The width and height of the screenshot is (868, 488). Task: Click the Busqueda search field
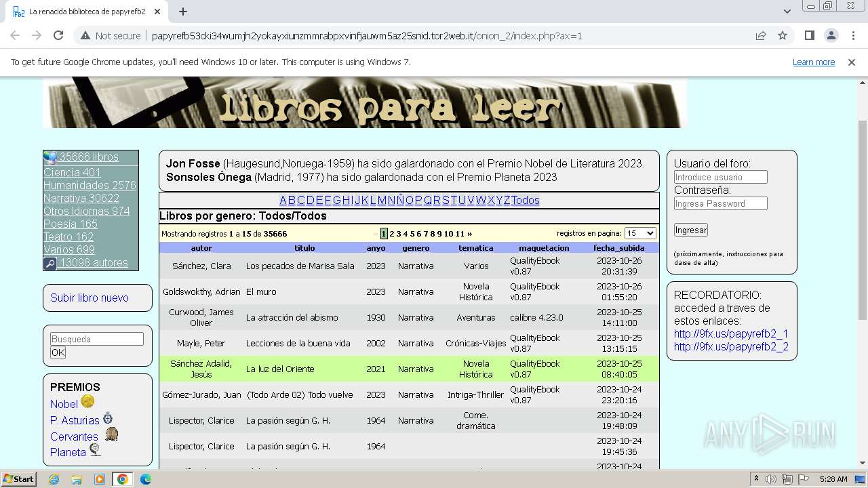point(97,339)
